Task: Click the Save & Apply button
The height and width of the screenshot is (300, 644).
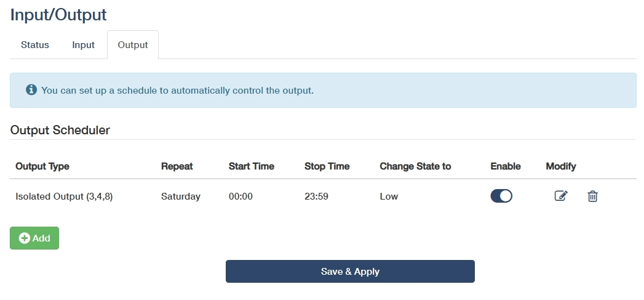Action: tap(350, 272)
